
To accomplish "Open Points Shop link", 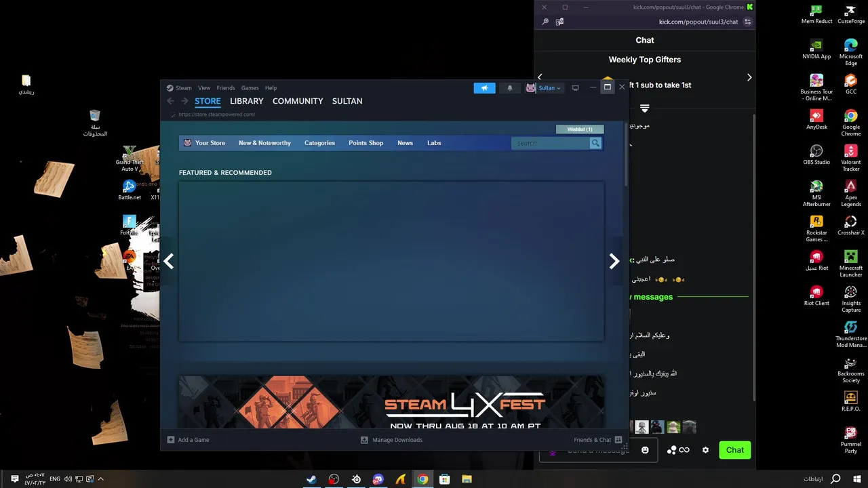I will (366, 143).
